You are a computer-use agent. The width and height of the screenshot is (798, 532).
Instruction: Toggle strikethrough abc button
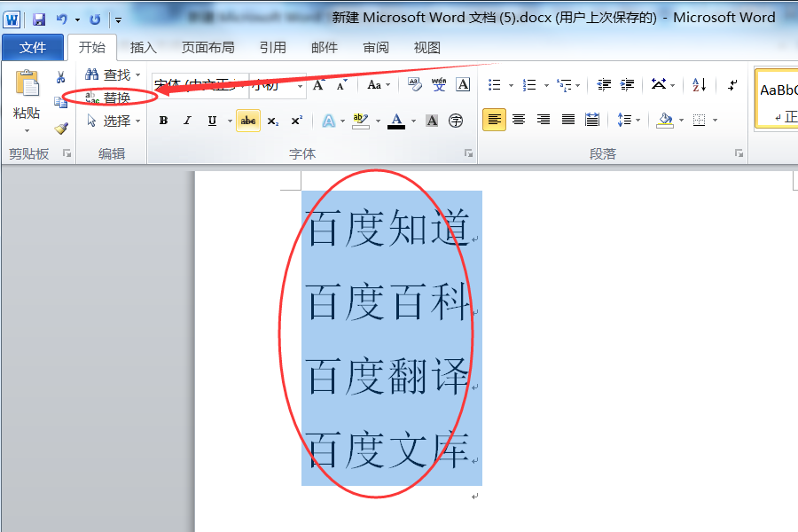248,121
